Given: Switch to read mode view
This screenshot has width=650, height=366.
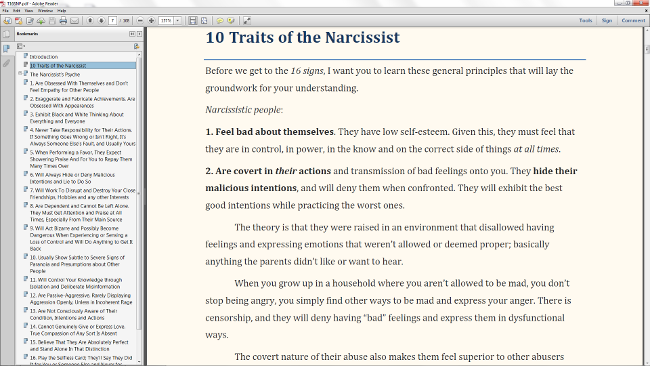Looking at the screenshot, I should pos(247,20).
